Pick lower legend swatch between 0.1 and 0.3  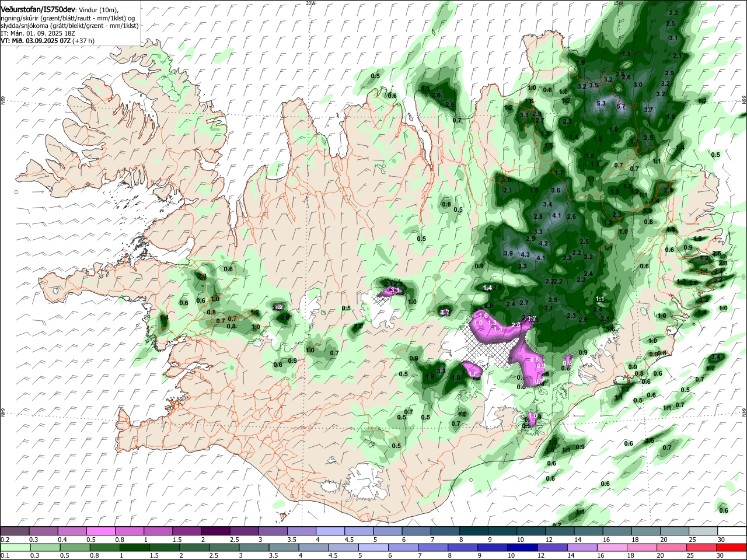pos(15,547)
